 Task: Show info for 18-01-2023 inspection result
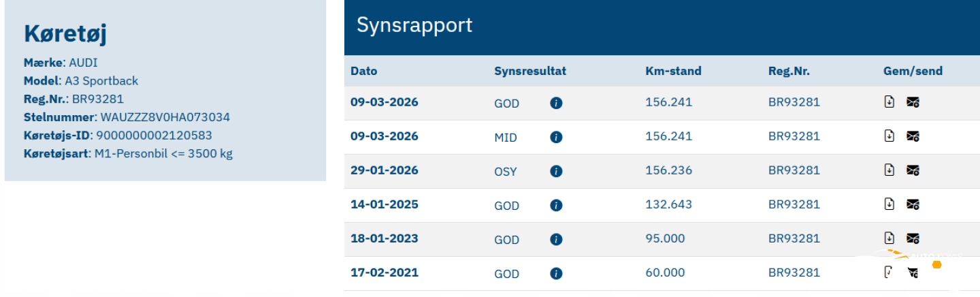pos(556,240)
